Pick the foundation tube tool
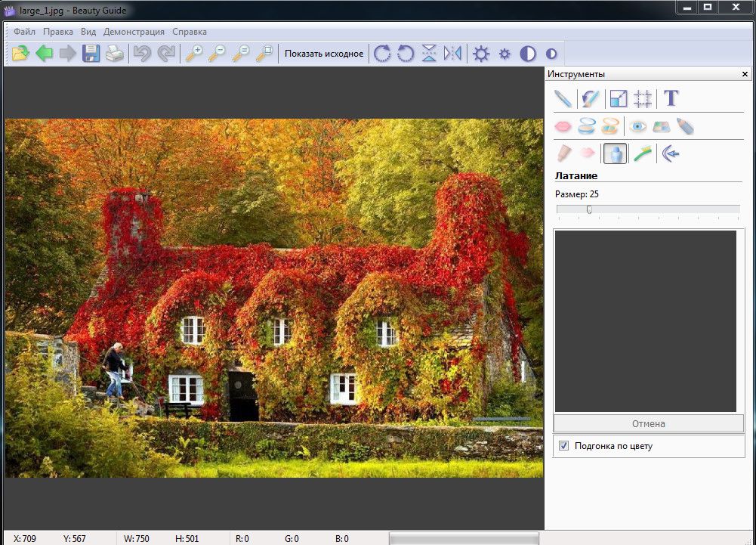This screenshot has width=756, height=545. pyautogui.click(x=563, y=153)
